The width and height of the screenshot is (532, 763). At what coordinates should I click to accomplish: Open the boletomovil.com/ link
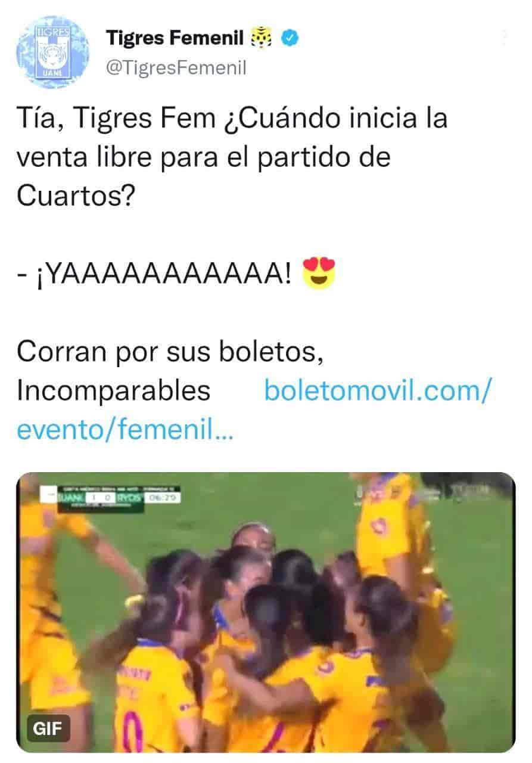tap(378, 391)
